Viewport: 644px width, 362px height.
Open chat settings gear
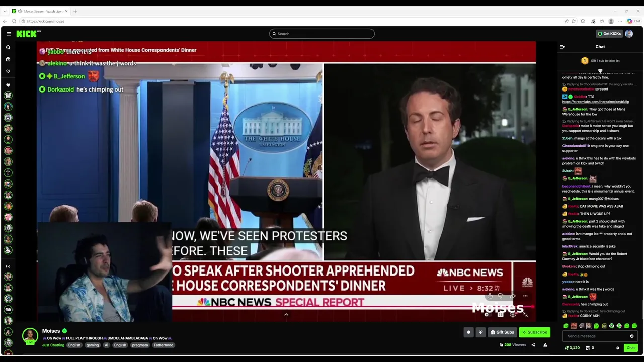click(618, 348)
